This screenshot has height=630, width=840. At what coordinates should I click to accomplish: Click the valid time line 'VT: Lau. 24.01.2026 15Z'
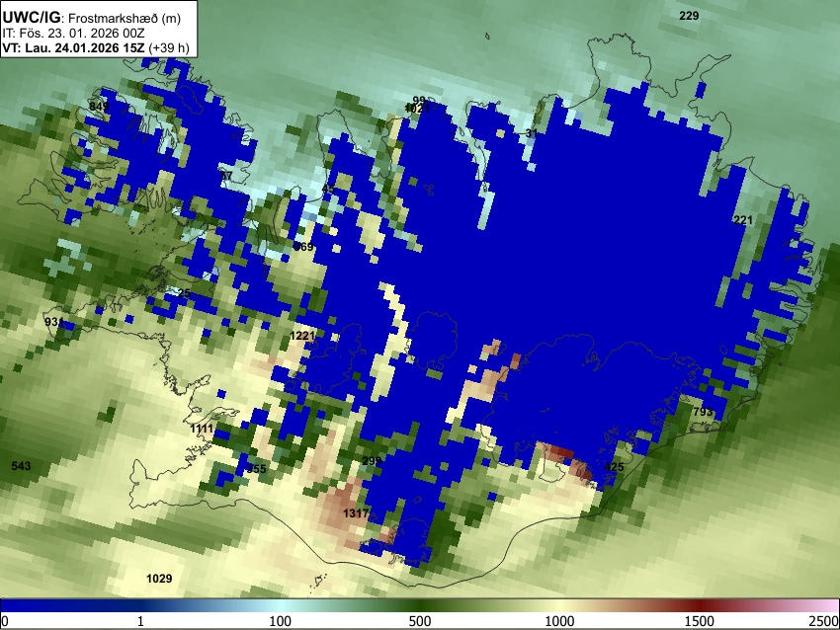pyautogui.click(x=73, y=47)
